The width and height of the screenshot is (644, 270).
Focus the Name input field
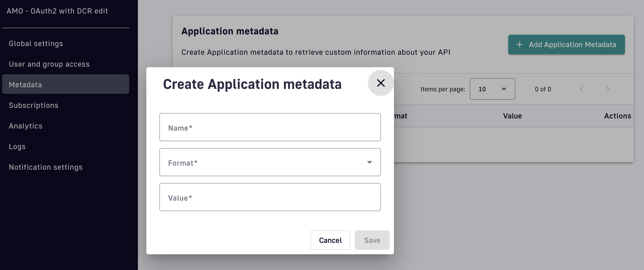(270, 127)
